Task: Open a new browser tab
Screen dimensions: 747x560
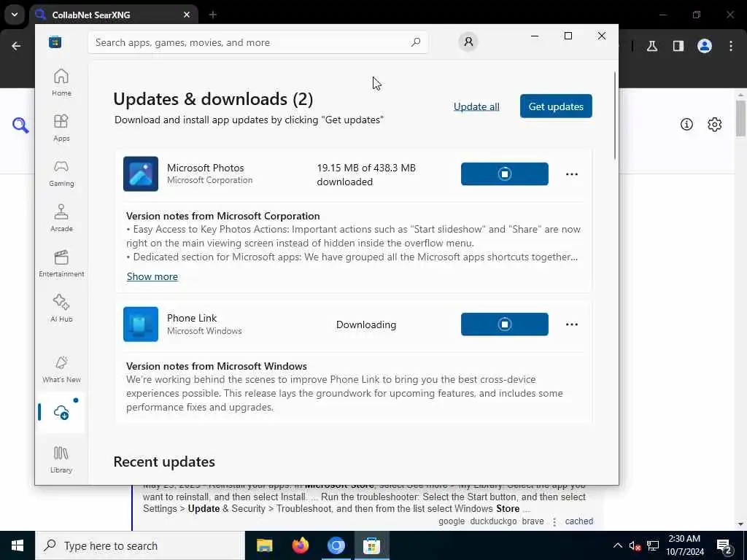Action: [213, 15]
